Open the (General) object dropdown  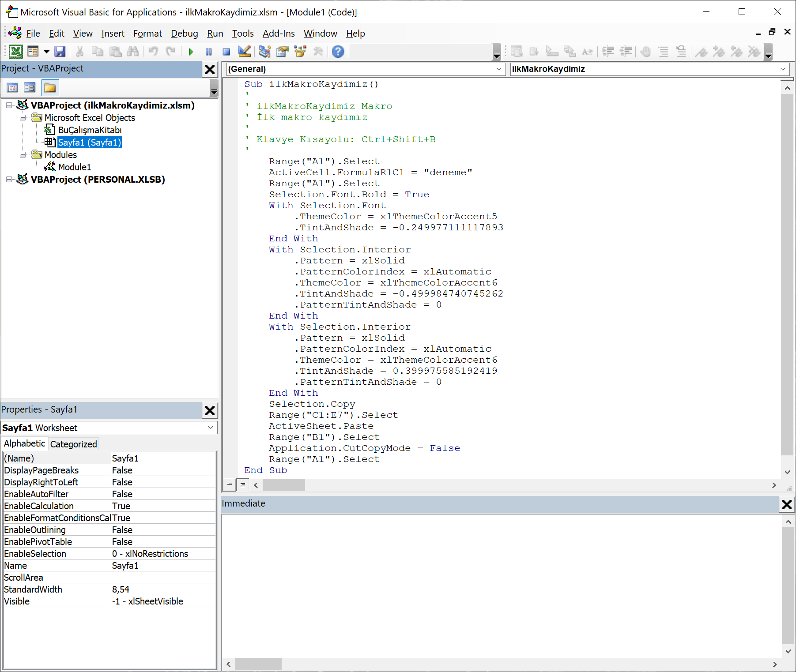(x=498, y=69)
